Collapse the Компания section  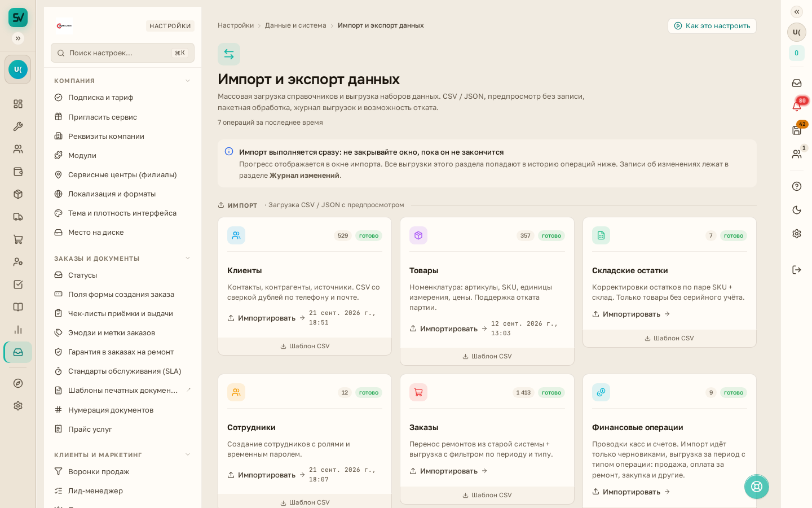[188, 81]
